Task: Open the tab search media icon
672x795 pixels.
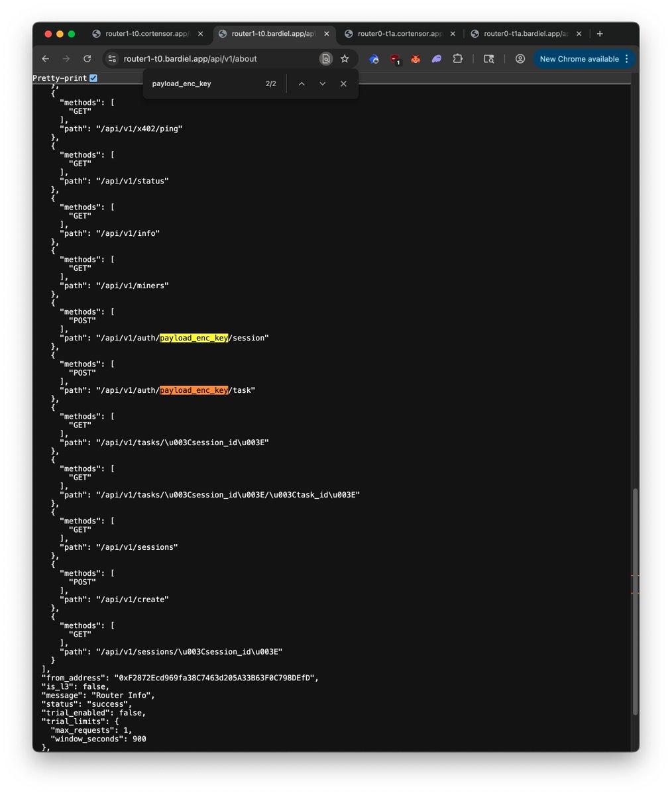Action: click(489, 59)
